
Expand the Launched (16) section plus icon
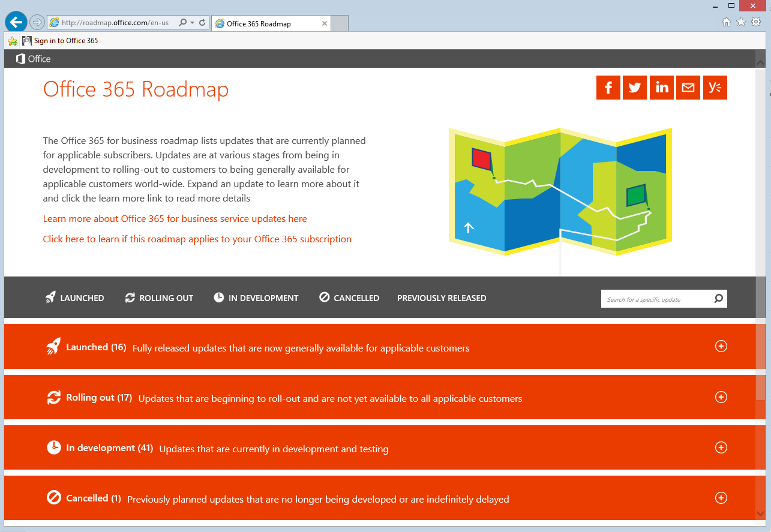721,346
